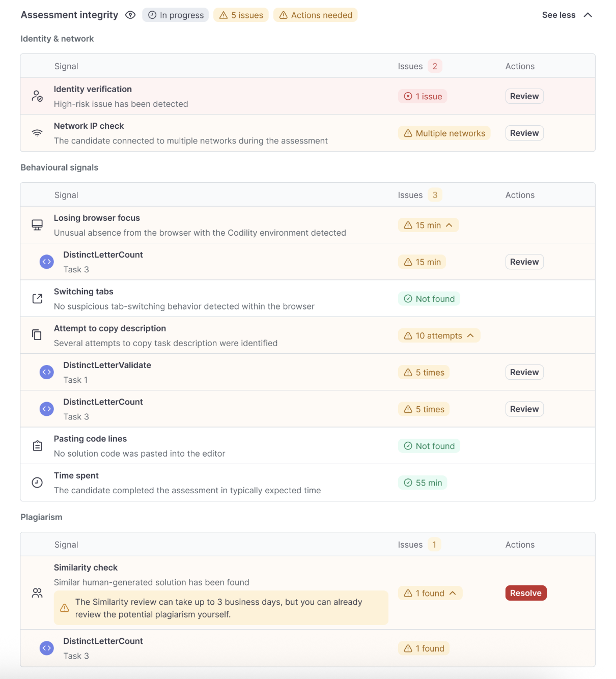Image resolution: width=616 pixels, height=679 pixels.
Task: Click the 5 issues badge in header
Action: click(241, 15)
